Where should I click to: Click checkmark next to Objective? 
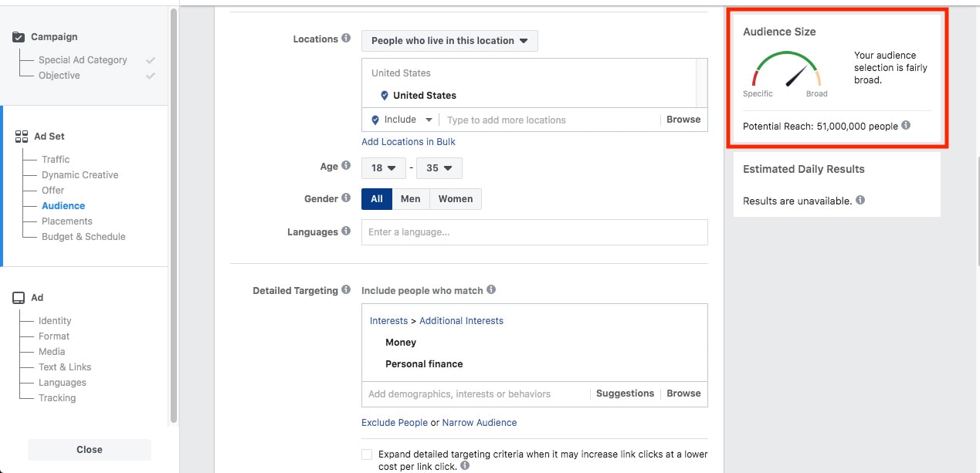click(151, 75)
